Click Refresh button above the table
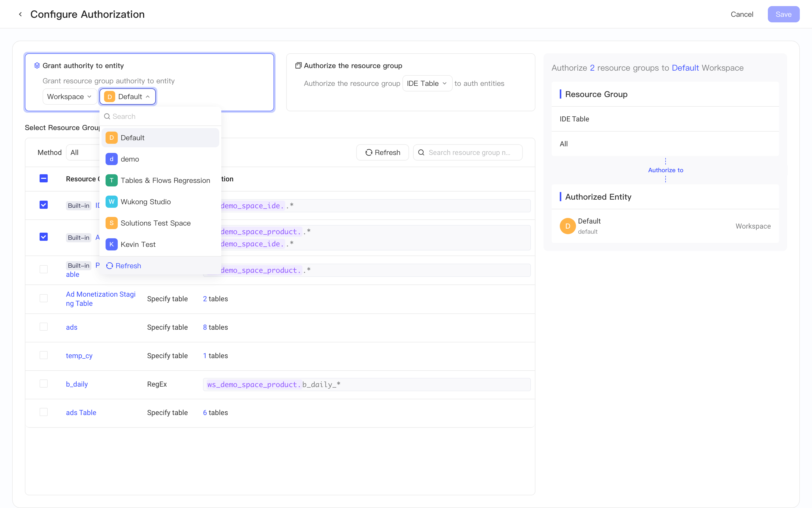This screenshot has width=812, height=508. click(x=382, y=153)
